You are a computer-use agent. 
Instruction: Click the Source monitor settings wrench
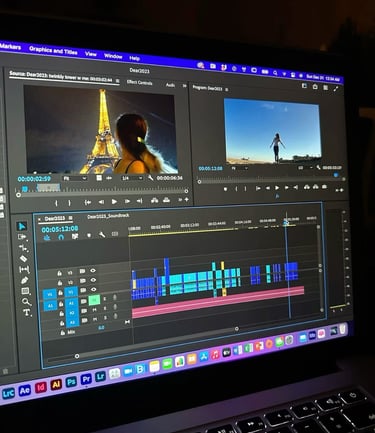(150, 178)
